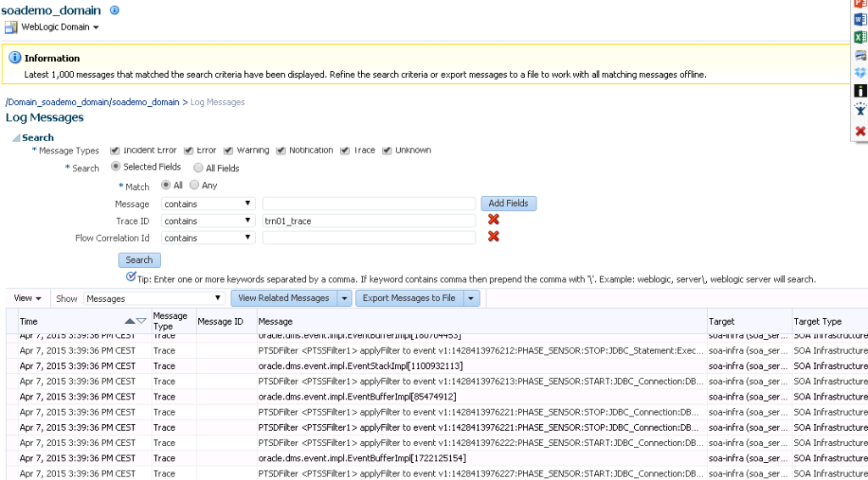Open the blue figure app icon in side bar
Screen dimensions: 868x480
coord(860,109)
